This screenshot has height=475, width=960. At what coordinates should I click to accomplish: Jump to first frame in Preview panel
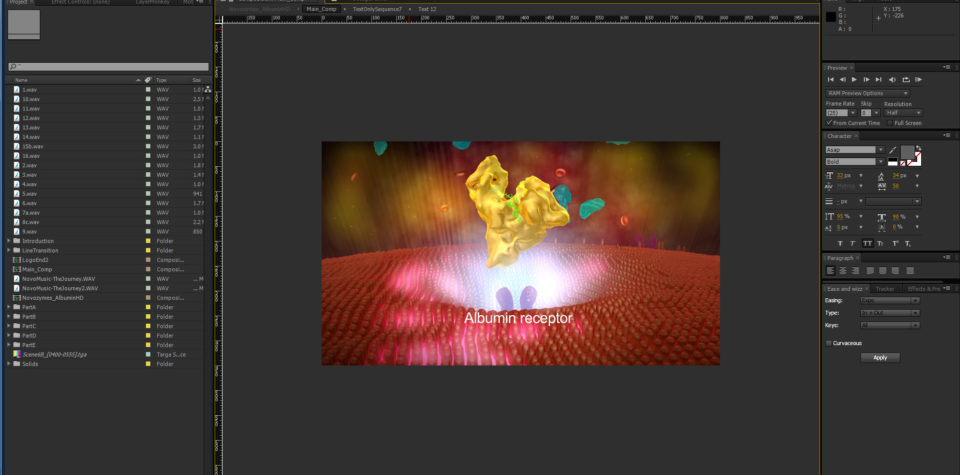coord(830,79)
